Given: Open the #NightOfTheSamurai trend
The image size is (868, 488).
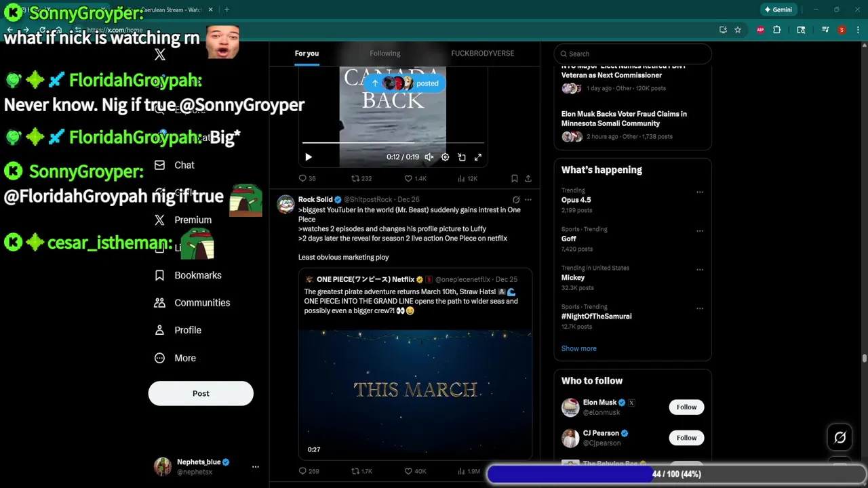Looking at the screenshot, I should point(597,316).
